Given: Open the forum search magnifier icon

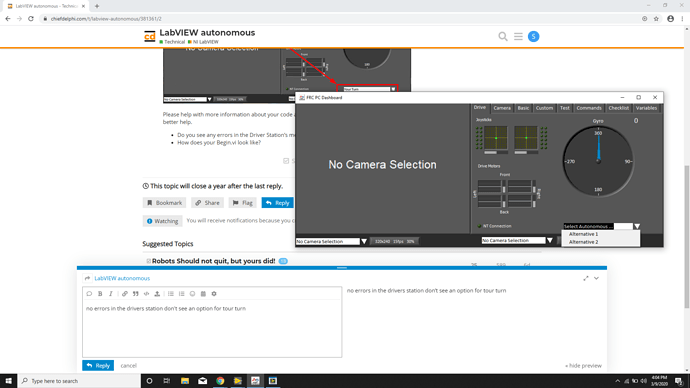Looking at the screenshot, I should [x=503, y=37].
